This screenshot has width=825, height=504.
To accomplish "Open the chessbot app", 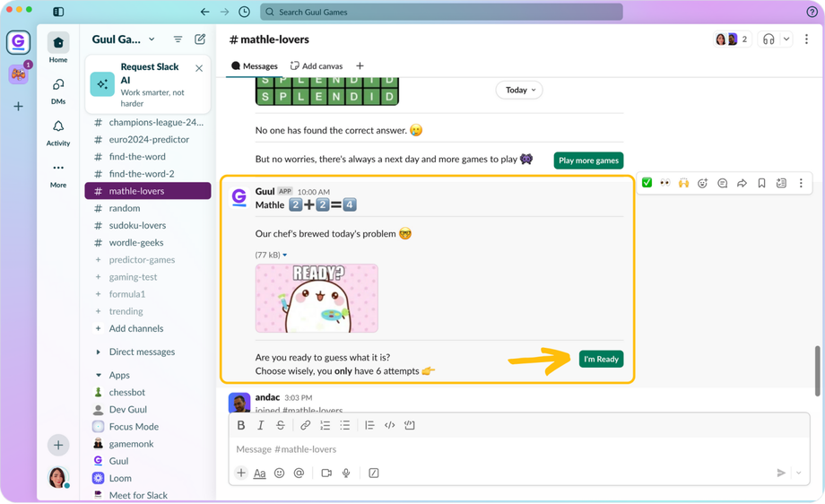I will point(148,393).
